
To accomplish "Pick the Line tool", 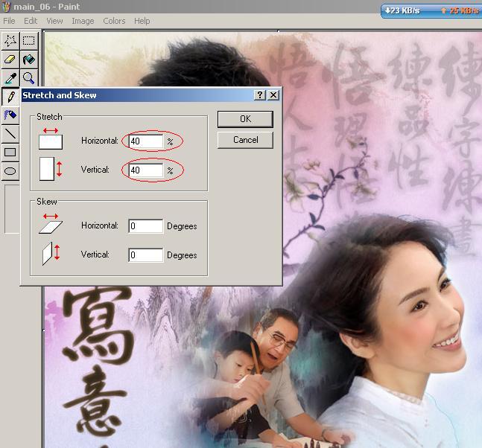I will click(10, 134).
